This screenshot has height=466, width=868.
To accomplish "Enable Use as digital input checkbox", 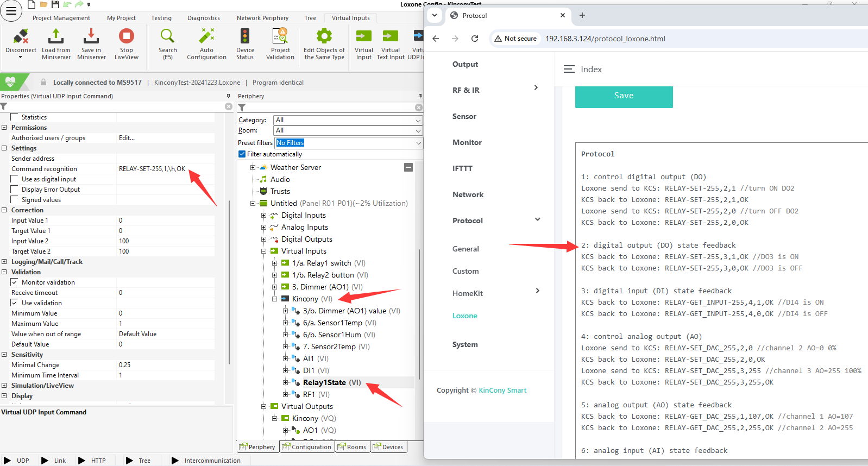I will pos(15,179).
